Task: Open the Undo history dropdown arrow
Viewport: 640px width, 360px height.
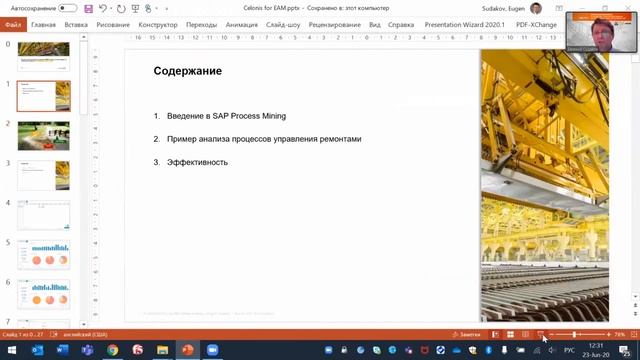Action: 111,8
